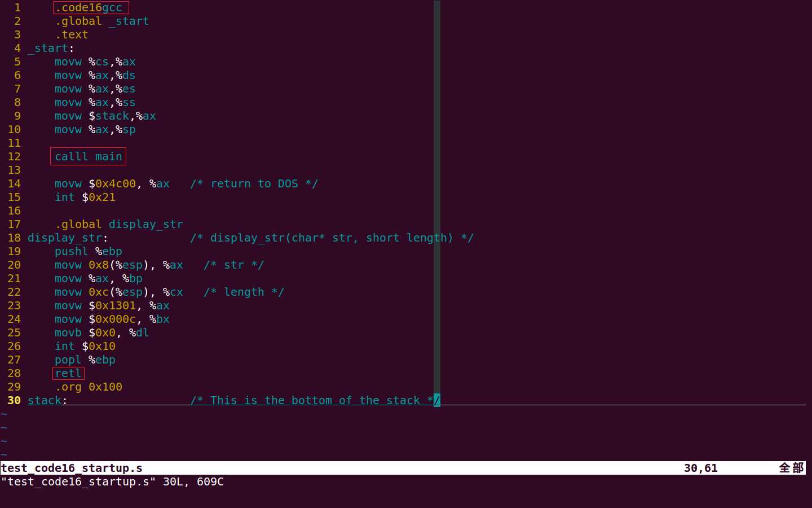Place cursor on 'movw %cs,%ax'

(95, 62)
